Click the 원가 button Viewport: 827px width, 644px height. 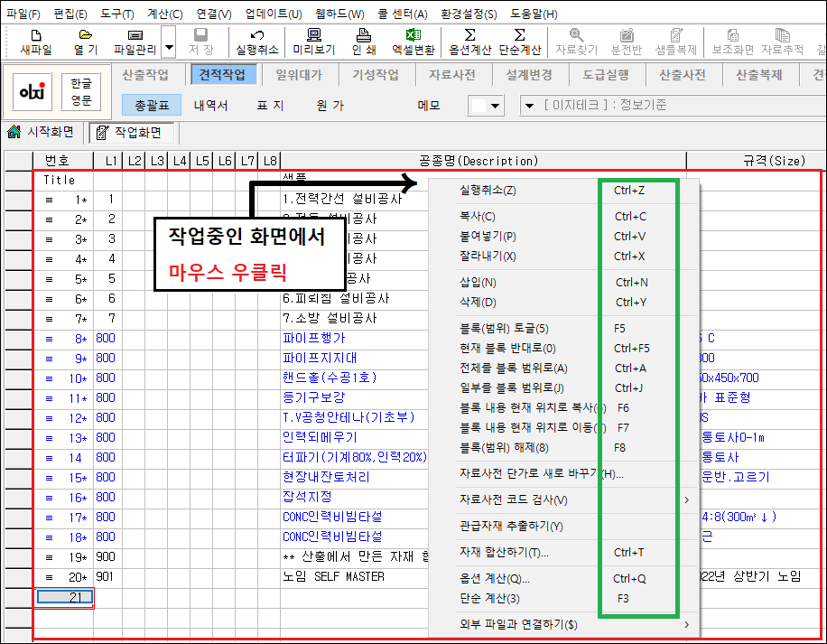(x=330, y=106)
